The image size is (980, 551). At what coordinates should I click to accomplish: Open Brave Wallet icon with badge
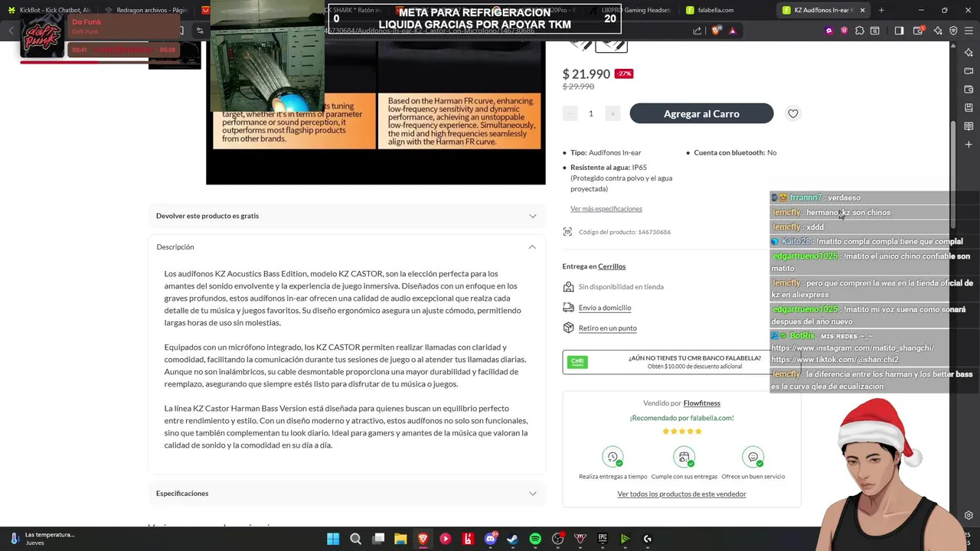(919, 31)
